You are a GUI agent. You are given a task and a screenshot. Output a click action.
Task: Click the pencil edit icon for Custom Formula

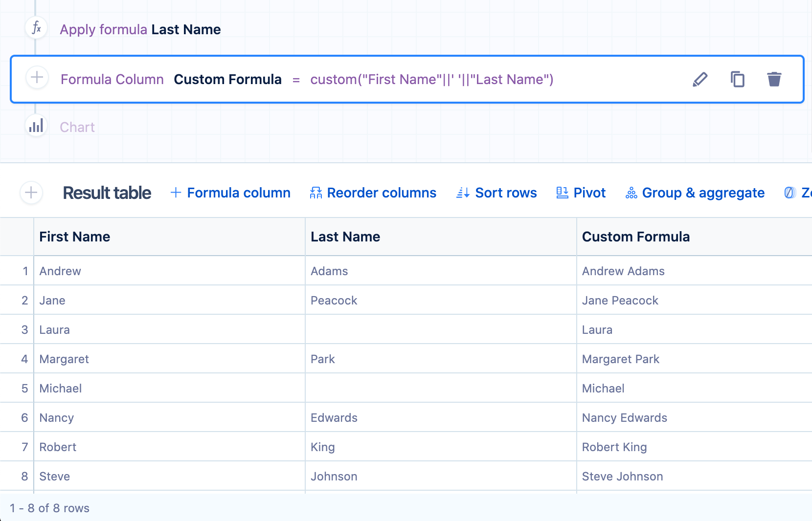tap(700, 79)
